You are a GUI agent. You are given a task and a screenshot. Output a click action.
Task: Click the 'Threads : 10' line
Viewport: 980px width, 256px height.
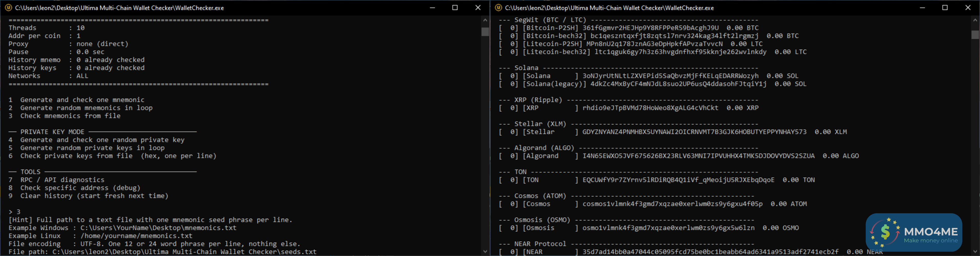(46, 28)
